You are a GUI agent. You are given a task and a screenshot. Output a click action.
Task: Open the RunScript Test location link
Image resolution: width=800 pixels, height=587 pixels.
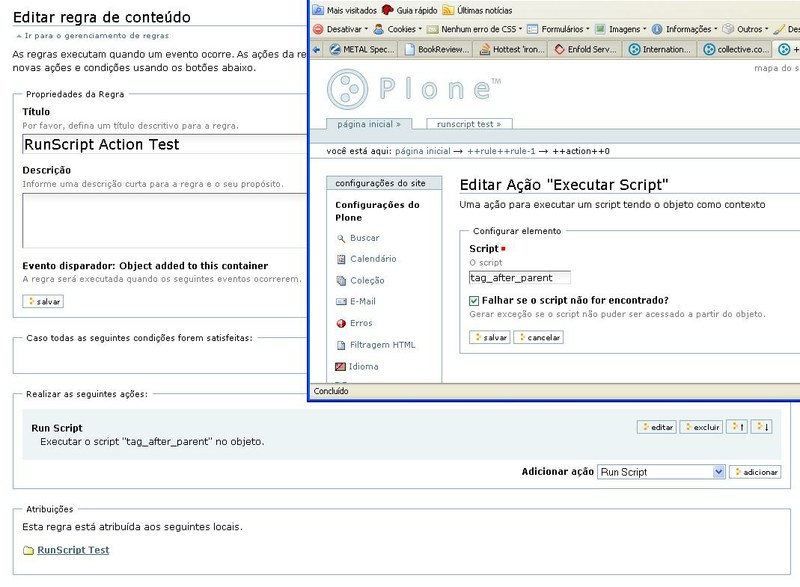click(x=73, y=550)
